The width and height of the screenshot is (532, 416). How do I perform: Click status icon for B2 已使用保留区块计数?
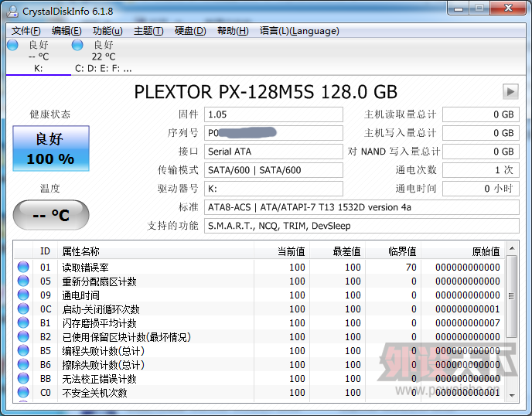tap(23, 336)
